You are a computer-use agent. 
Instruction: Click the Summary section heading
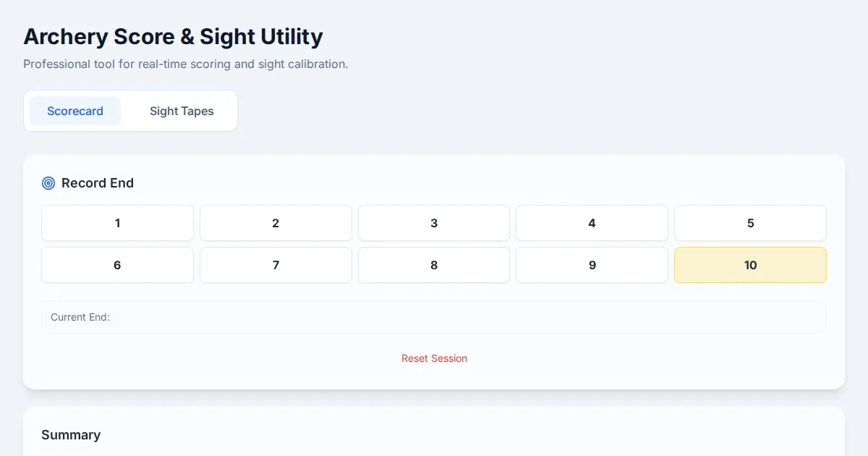click(x=71, y=435)
